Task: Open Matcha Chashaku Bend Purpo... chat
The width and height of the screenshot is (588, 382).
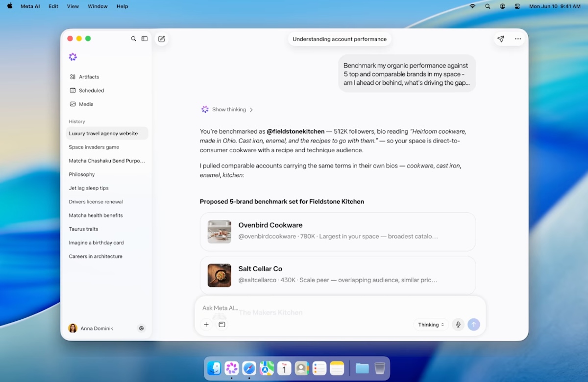Action: coord(107,161)
